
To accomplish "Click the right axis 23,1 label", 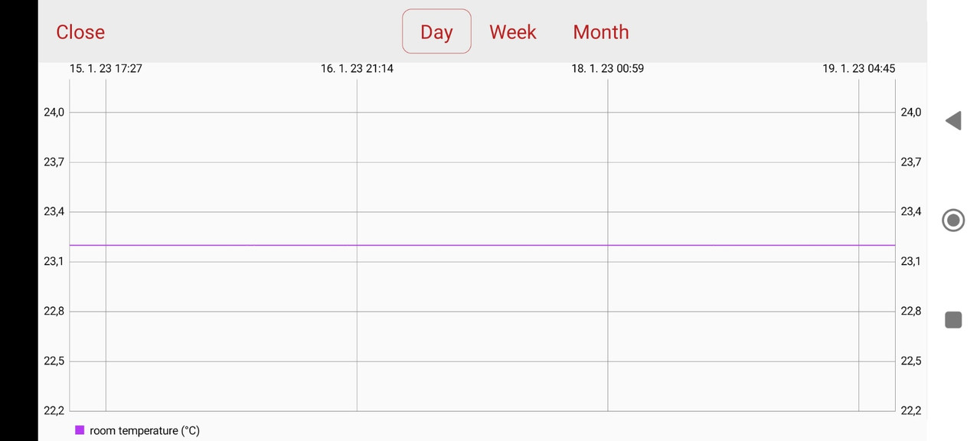I will 911,262.
